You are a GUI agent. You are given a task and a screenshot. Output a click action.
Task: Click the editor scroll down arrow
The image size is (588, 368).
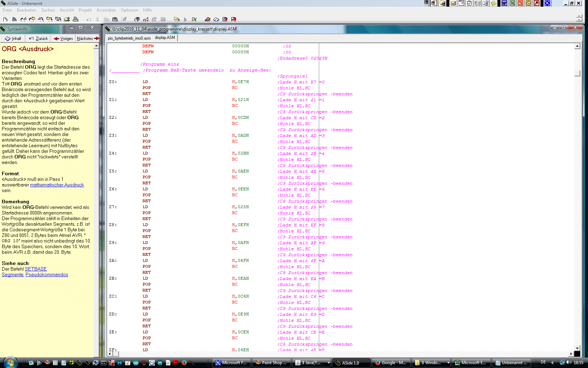pyautogui.click(x=577, y=348)
